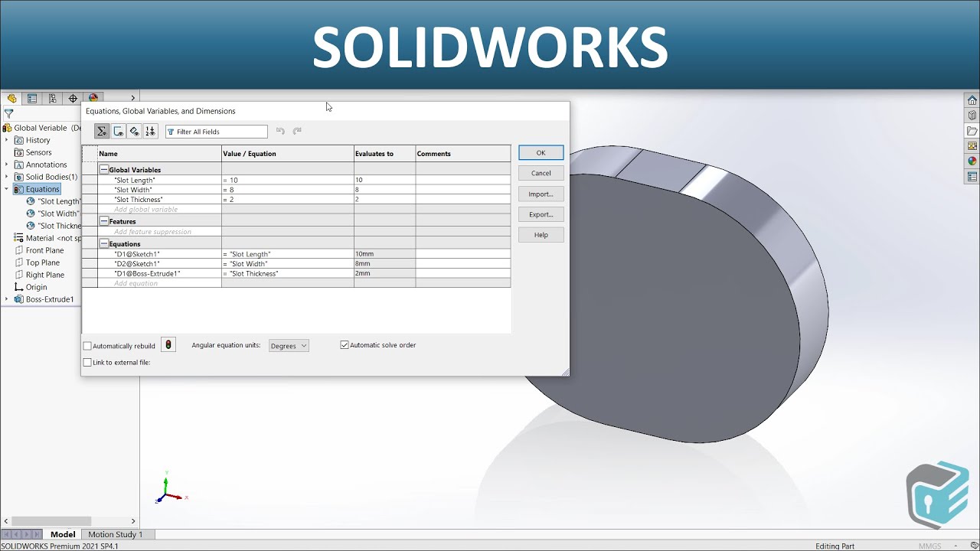Collapse the Global Variables section
The height and width of the screenshot is (551, 980).
[104, 170]
